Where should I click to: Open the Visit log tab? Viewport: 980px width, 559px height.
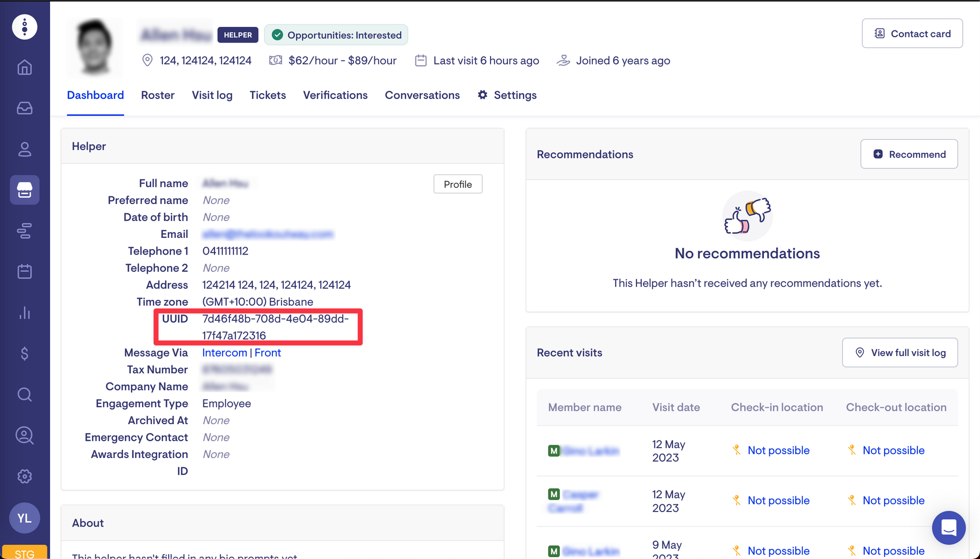coord(212,95)
